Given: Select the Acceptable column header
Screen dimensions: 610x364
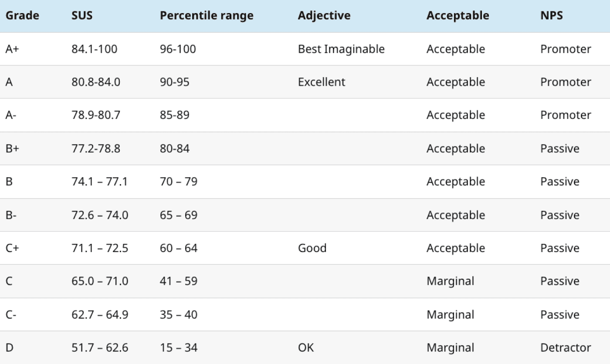Looking at the screenshot, I should (457, 16).
